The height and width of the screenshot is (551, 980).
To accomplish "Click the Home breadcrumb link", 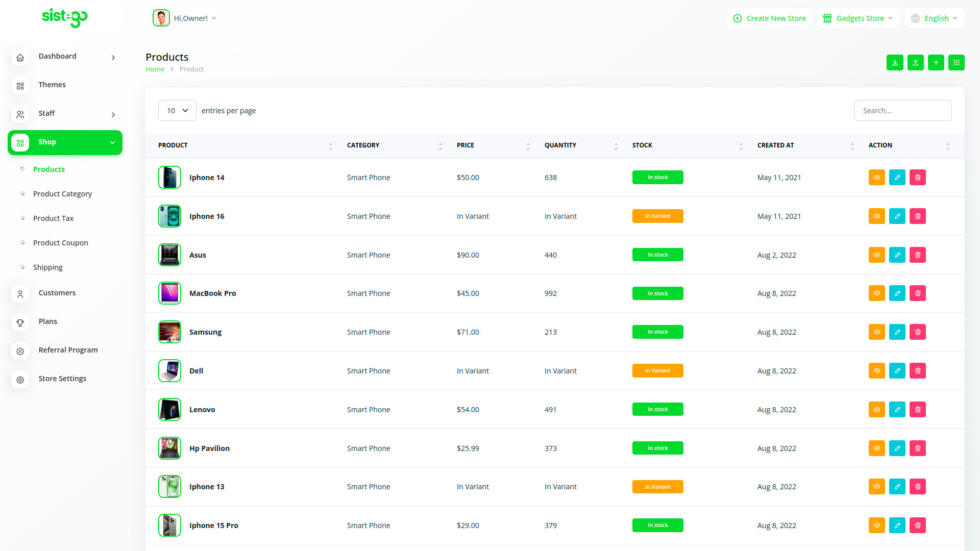I will [155, 69].
